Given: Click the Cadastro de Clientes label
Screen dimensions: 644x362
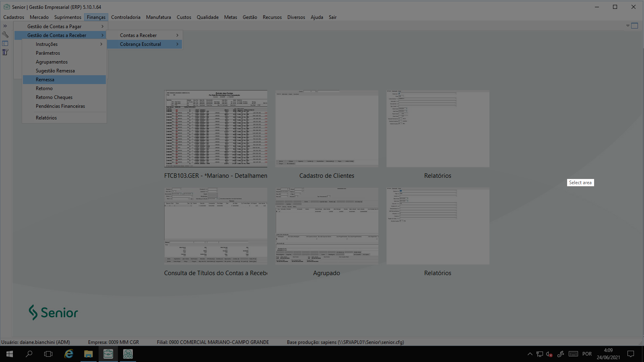Looking at the screenshot, I should point(327,176).
